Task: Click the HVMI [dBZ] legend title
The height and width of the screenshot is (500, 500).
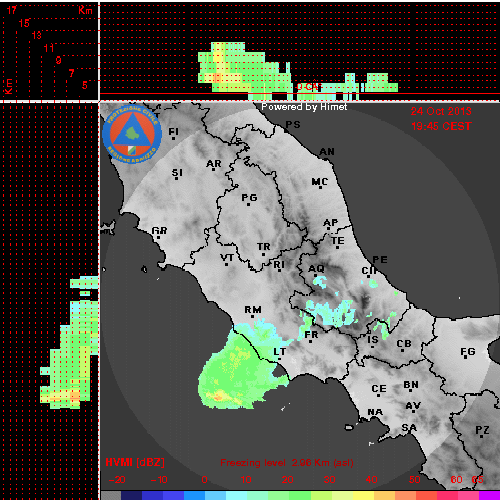Action: 135,462
